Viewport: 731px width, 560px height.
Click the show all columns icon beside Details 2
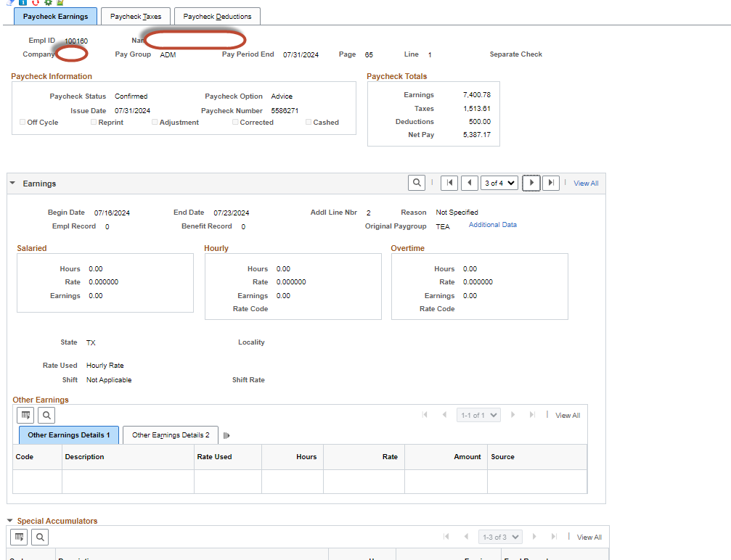click(226, 436)
